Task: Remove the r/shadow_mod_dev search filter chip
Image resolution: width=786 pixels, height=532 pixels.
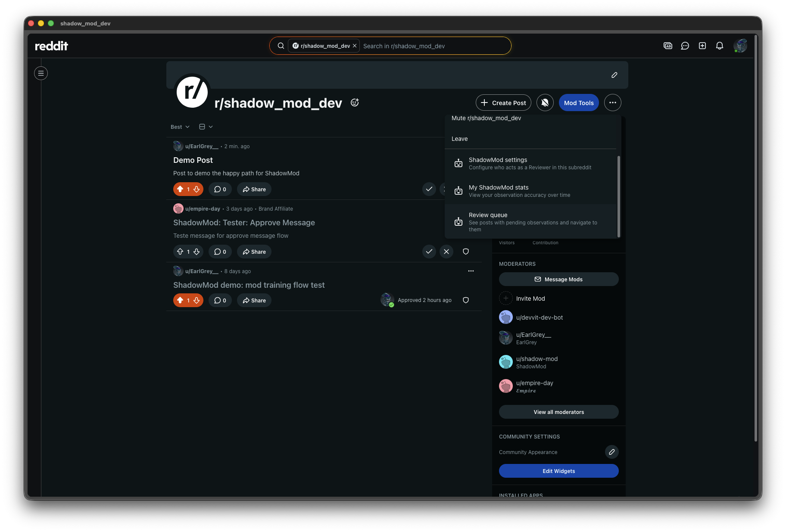Action: [355, 46]
